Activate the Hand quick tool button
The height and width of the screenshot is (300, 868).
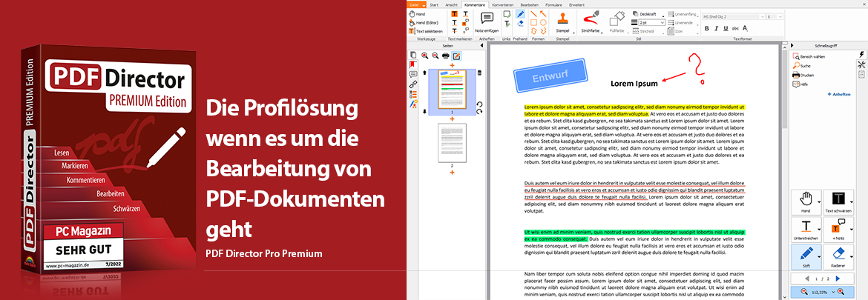tap(806, 201)
